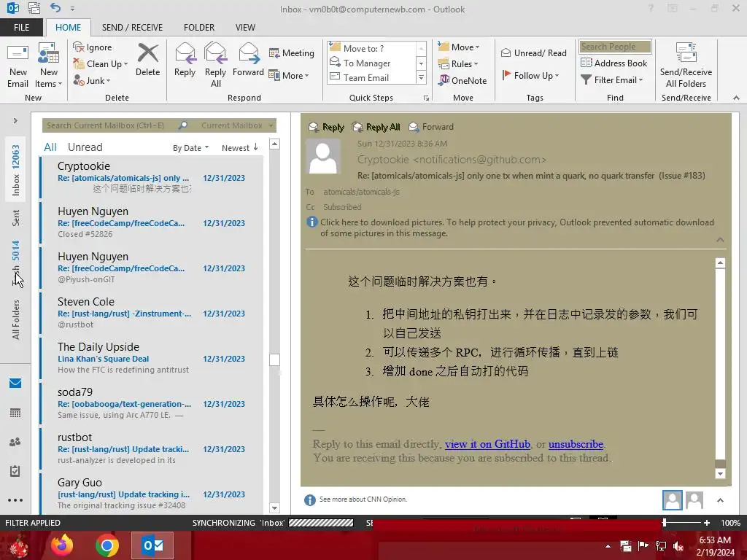The height and width of the screenshot is (560, 747).
Task: Collapse the ribbon
Action: (736, 98)
